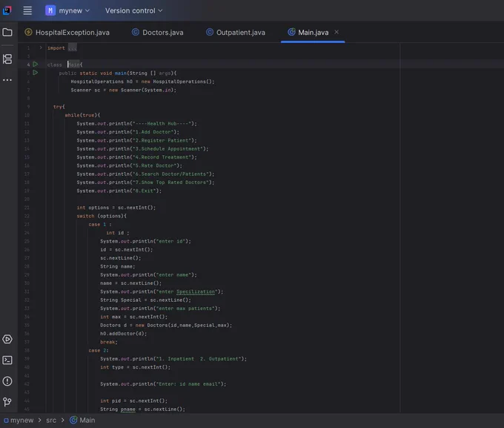Click the "int options = sc.nextInt();" line

click(x=116, y=208)
